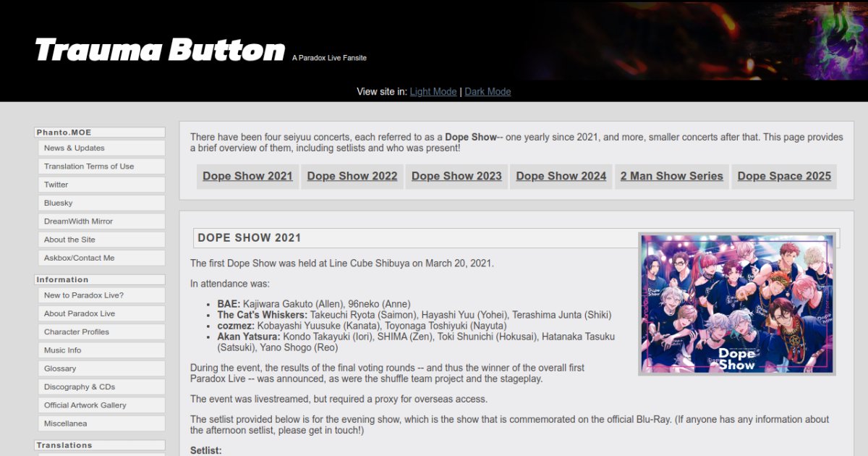Visit the Twitter link in sidebar
The image size is (868, 456).
56,185
